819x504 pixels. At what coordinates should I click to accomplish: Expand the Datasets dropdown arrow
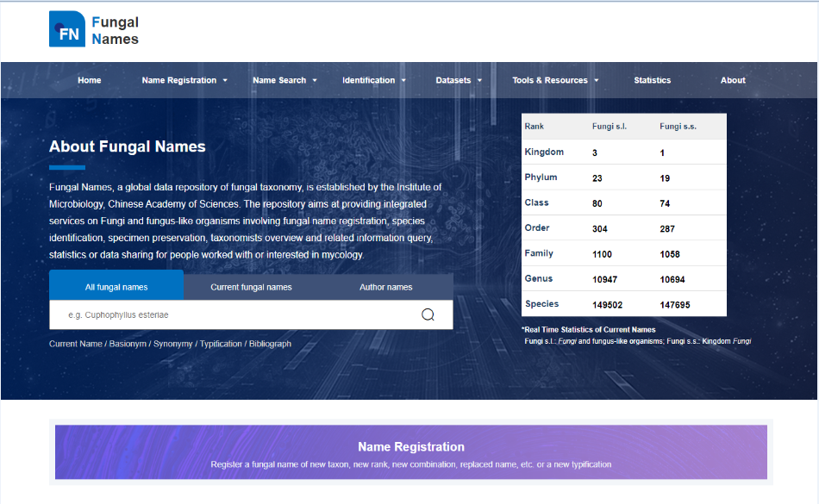click(479, 80)
